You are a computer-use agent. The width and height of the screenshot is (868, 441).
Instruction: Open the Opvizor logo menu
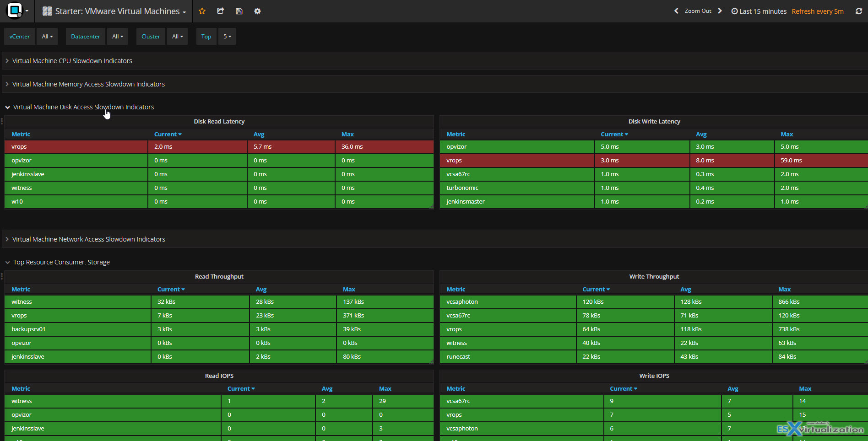click(17, 11)
